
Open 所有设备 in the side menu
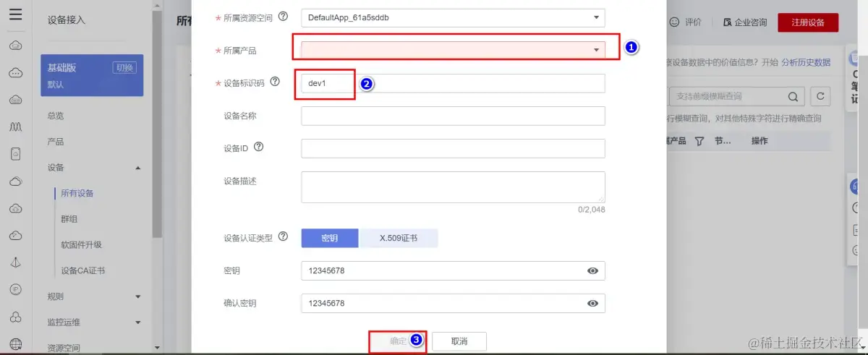[x=77, y=193]
